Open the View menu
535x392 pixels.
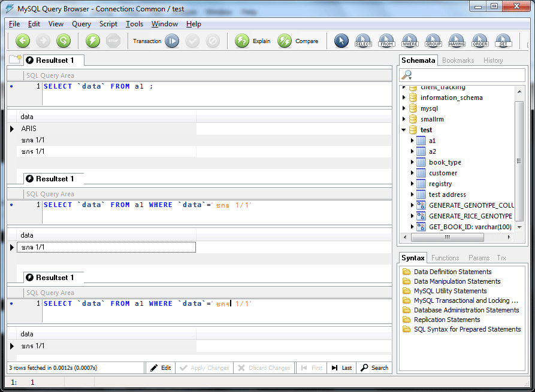click(x=56, y=24)
